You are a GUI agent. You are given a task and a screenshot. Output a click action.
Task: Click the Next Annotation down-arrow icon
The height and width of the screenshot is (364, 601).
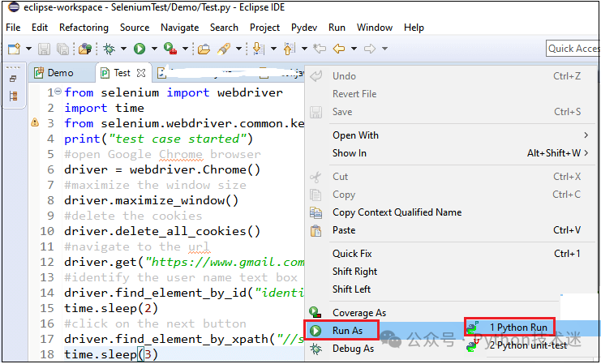pyautogui.click(x=259, y=49)
